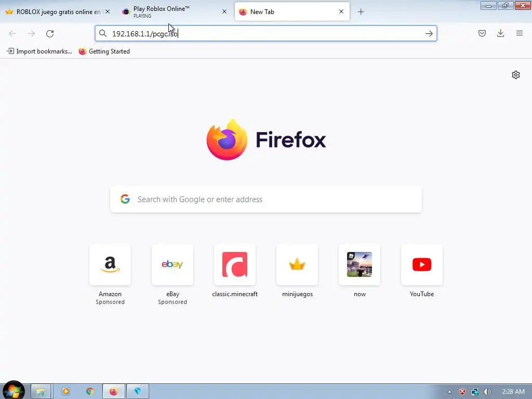
Task: Click the 2:28 AM system clock
Action: [x=513, y=392]
